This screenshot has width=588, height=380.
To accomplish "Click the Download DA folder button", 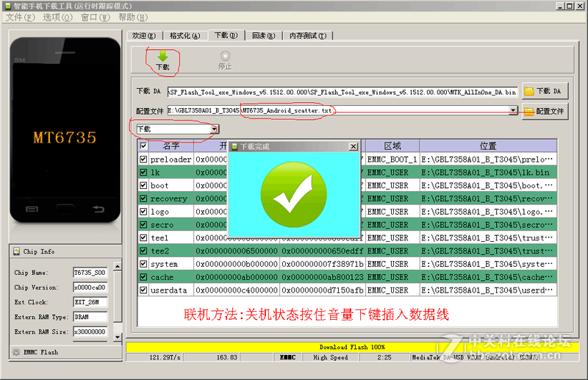I will point(545,91).
